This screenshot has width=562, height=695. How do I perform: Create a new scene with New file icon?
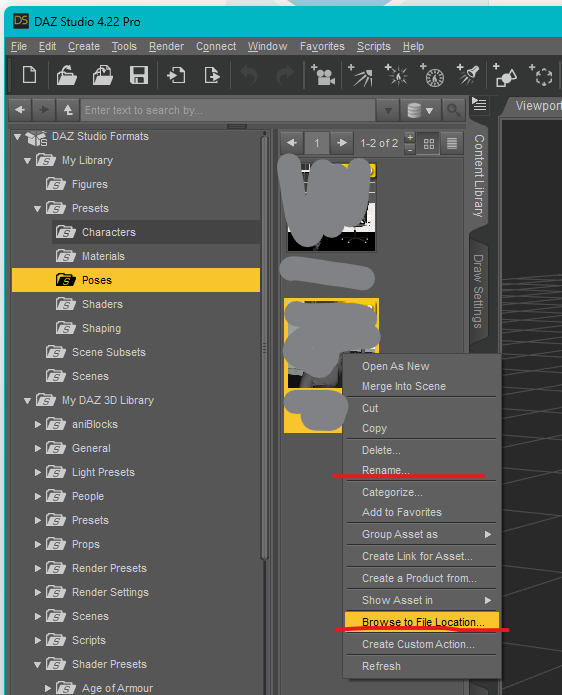pos(29,74)
